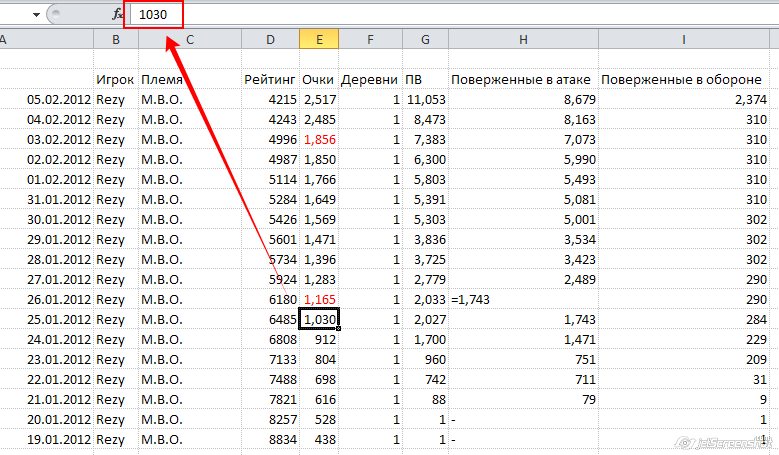Viewport: 779px width, 455px height.
Task: Click the Игрок header cell
Action: tap(116, 79)
